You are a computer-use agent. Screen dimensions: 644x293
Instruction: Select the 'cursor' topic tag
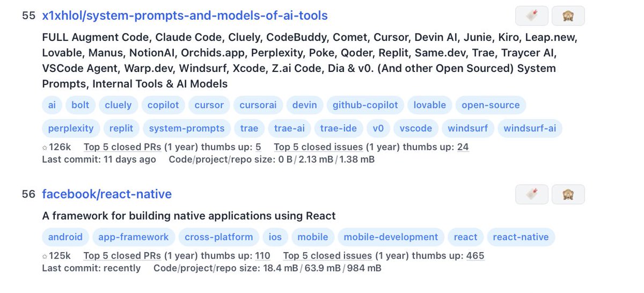(209, 105)
